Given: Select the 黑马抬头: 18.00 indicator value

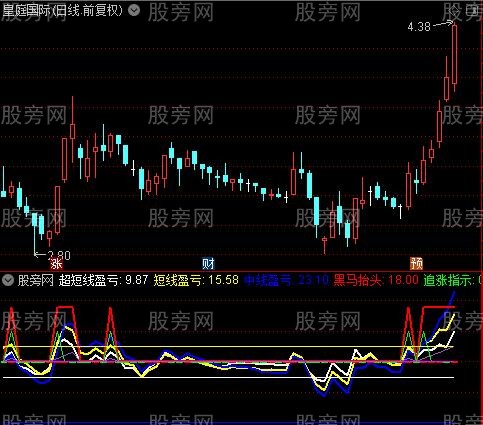Looking at the screenshot, I should pos(376,280).
